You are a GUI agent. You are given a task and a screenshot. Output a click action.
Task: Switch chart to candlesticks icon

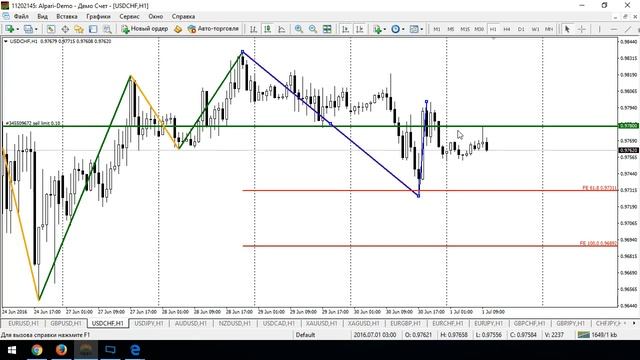[267, 29]
